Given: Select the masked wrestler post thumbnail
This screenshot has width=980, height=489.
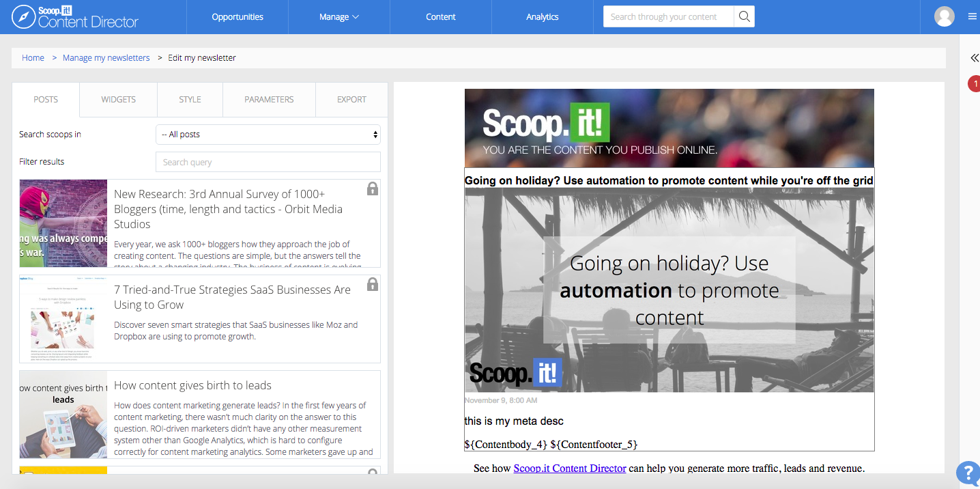Looking at the screenshot, I should (63, 223).
